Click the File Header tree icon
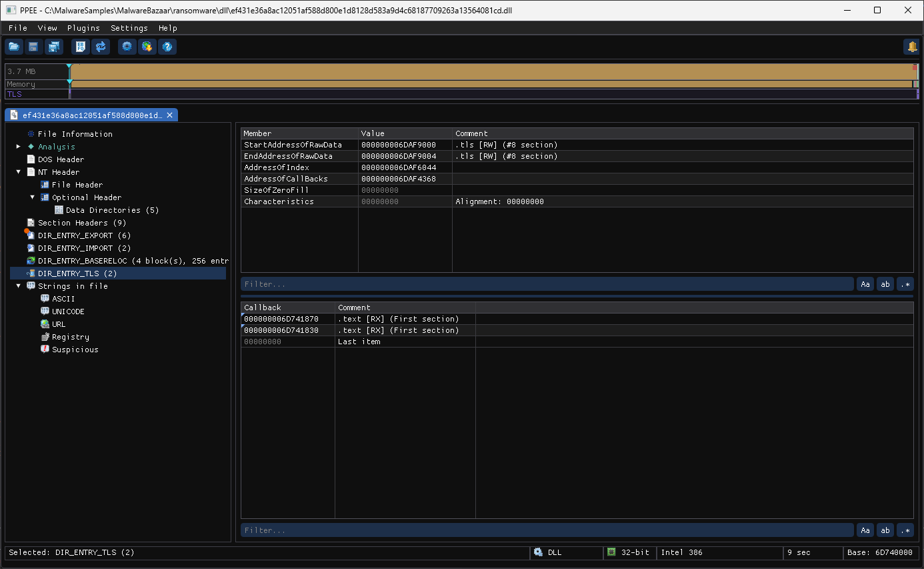 (x=45, y=185)
